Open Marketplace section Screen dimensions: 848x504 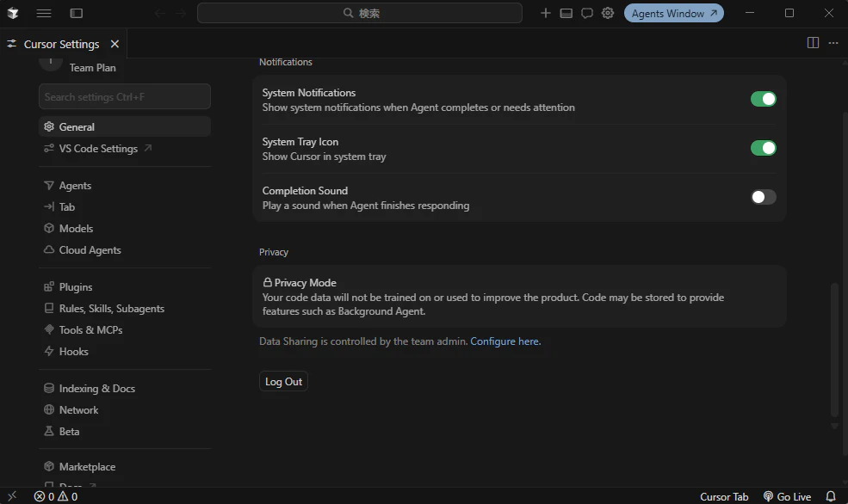(x=125, y=467)
